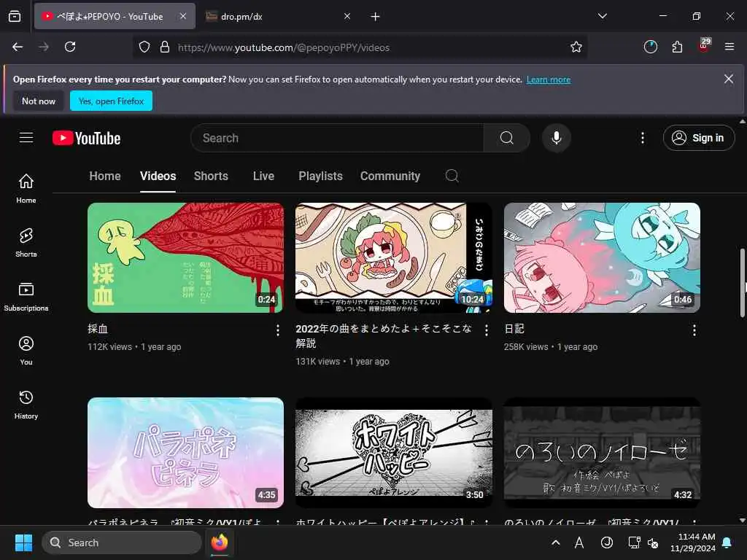View site security padlock information
This screenshot has height=560, width=747.
tap(165, 47)
